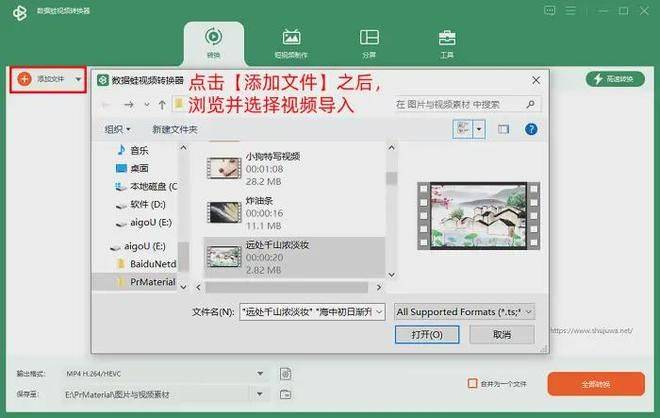Click the folder icon in the address bar
Screen dimensions: 660x418
coord(179,104)
